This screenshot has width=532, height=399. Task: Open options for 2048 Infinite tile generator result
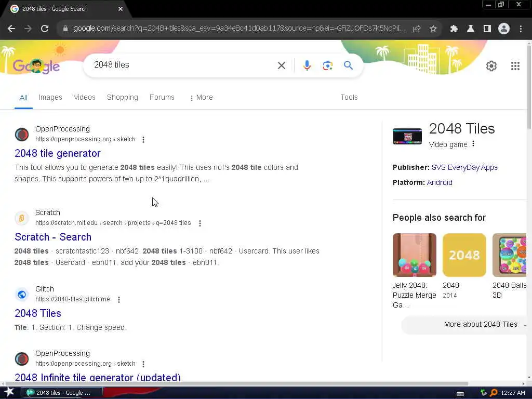(x=143, y=364)
